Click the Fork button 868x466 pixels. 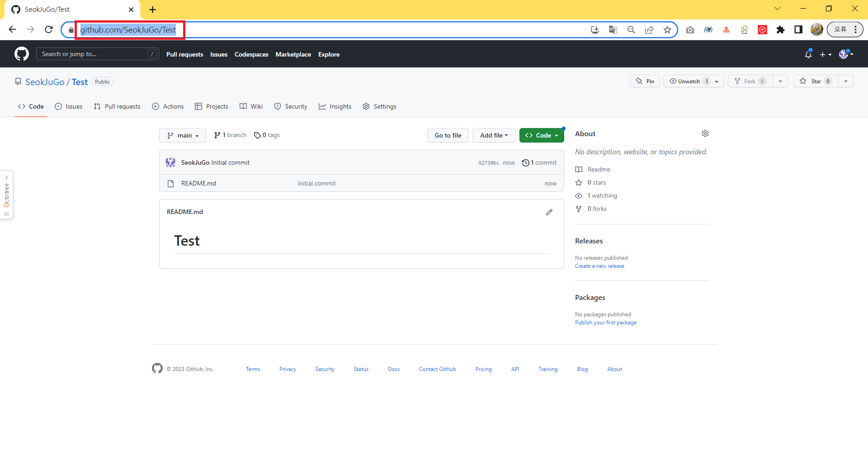click(750, 81)
